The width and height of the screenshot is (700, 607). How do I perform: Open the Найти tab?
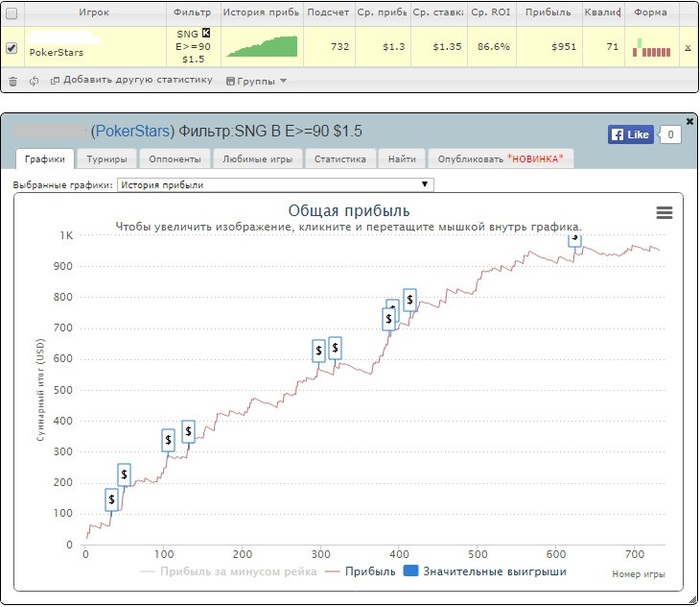pyautogui.click(x=402, y=159)
